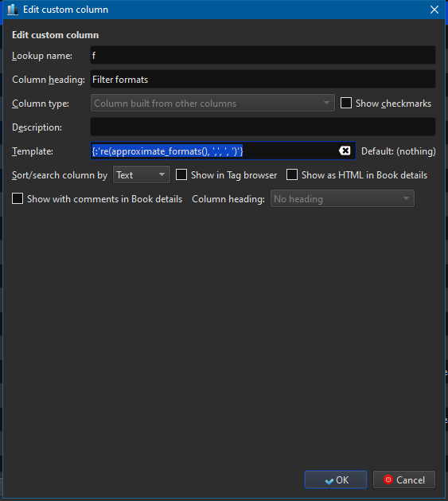Clear the Template field with the X icon
Viewport: 448px width, 501px height.
click(345, 151)
